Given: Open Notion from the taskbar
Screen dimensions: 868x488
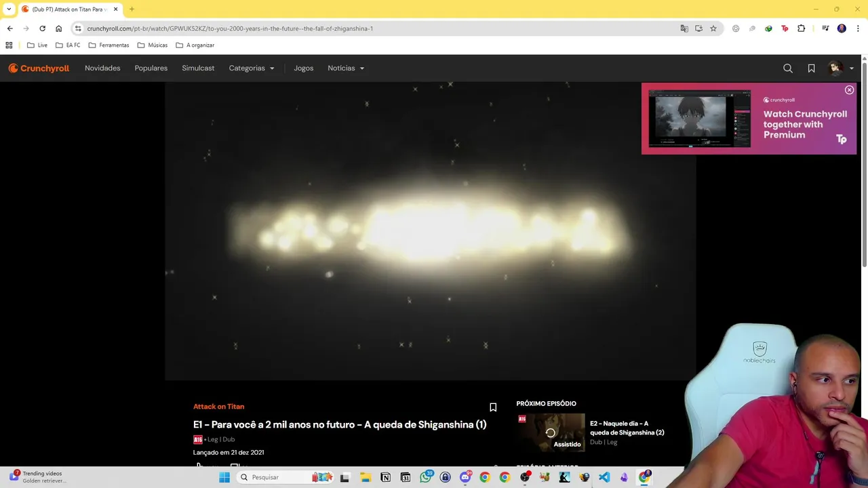Looking at the screenshot, I should pos(385,477).
